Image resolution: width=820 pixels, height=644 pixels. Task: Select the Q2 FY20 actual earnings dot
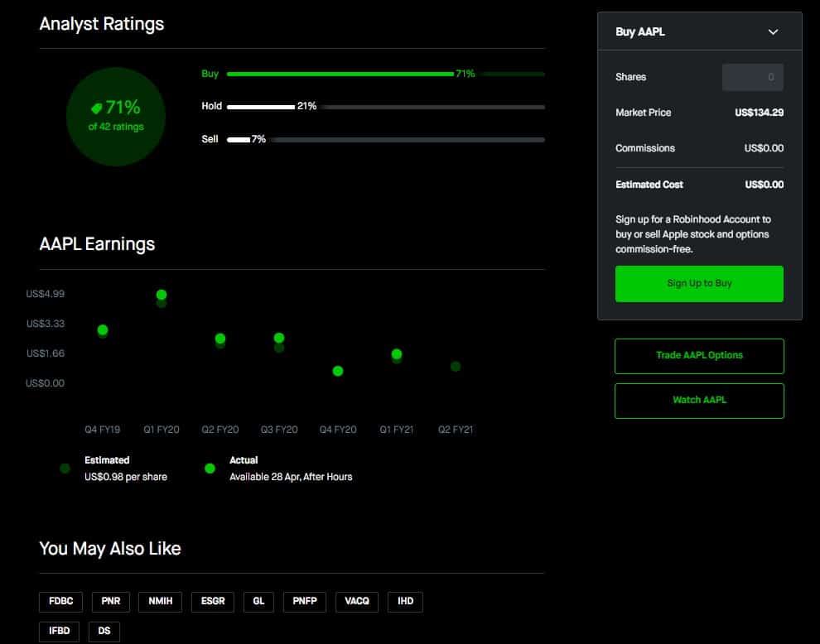pyautogui.click(x=220, y=339)
